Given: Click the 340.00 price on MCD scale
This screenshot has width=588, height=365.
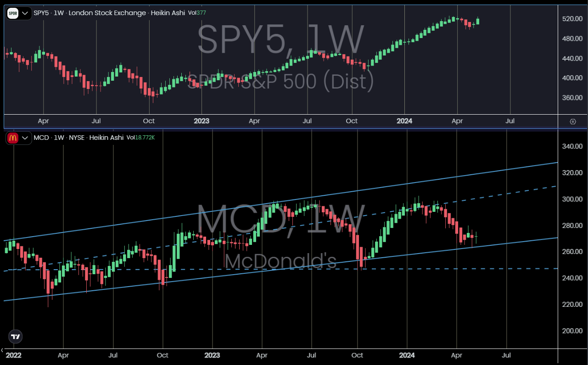Looking at the screenshot, I should click(572, 147).
